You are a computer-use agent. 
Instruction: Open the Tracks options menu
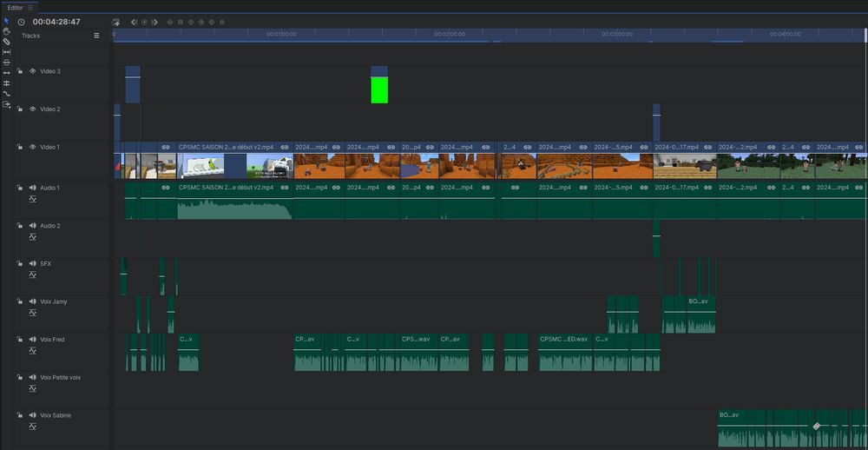click(x=96, y=36)
